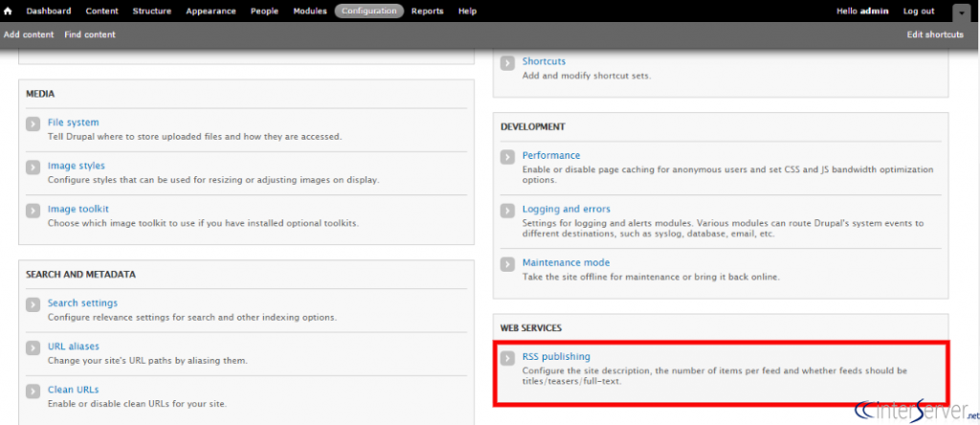Open Performance settings link

[x=551, y=155]
